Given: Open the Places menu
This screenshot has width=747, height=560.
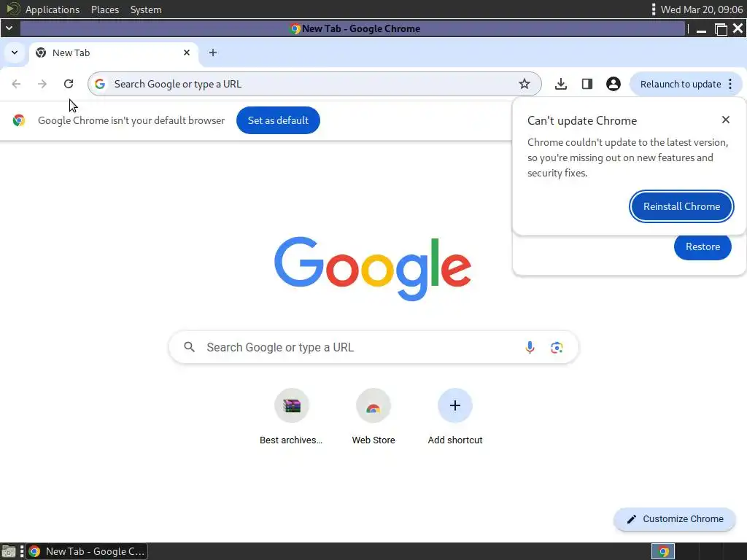Looking at the screenshot, I should (105, 9).
